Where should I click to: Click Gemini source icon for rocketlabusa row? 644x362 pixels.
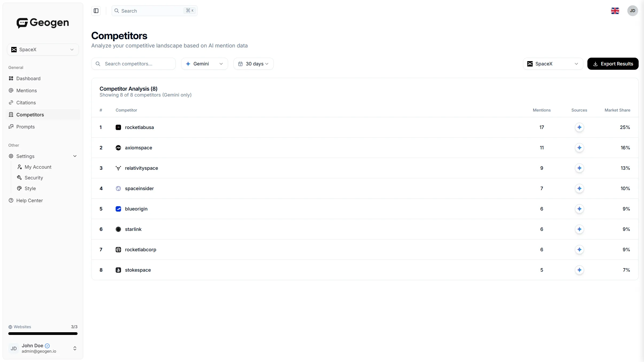pos(579,127)
